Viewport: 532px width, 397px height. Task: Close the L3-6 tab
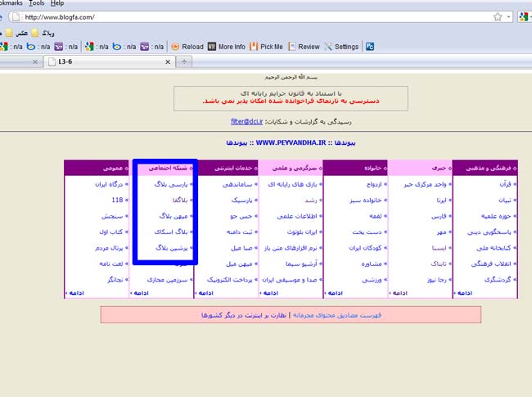168,61
